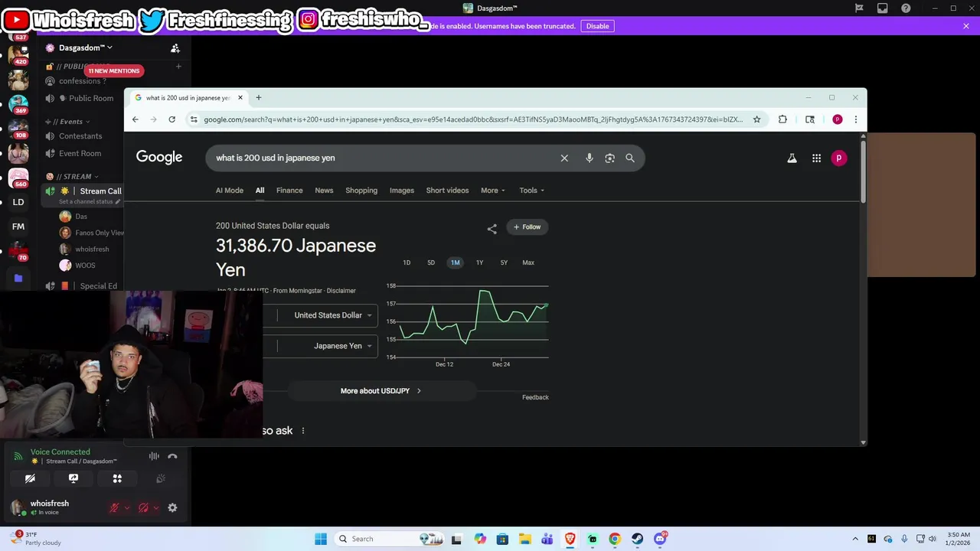This screenshot has height=551, width=980.
Task: Open More about USD/JPY link
Action: point(381,391)
